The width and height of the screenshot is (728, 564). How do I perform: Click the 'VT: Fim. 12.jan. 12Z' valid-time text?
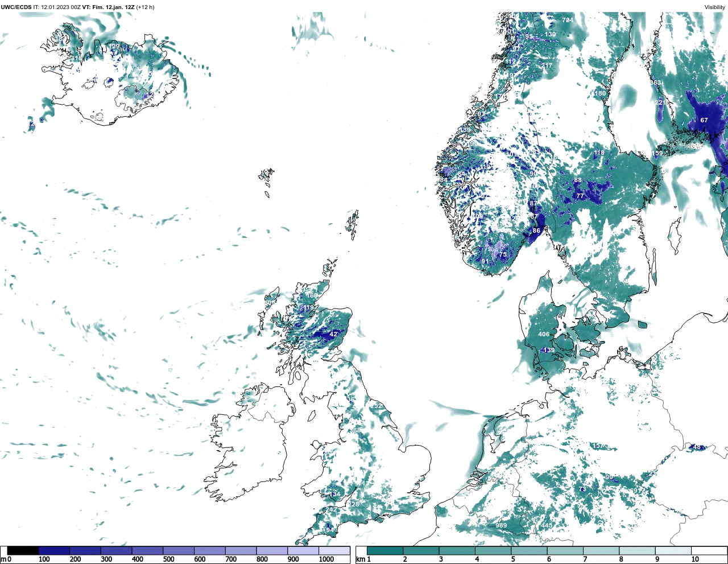point(108,7)
